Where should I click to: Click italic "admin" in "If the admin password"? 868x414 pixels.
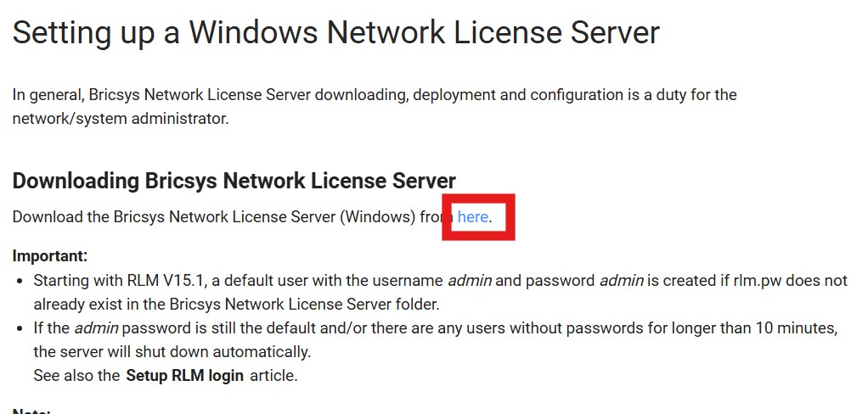click(96, 328)
